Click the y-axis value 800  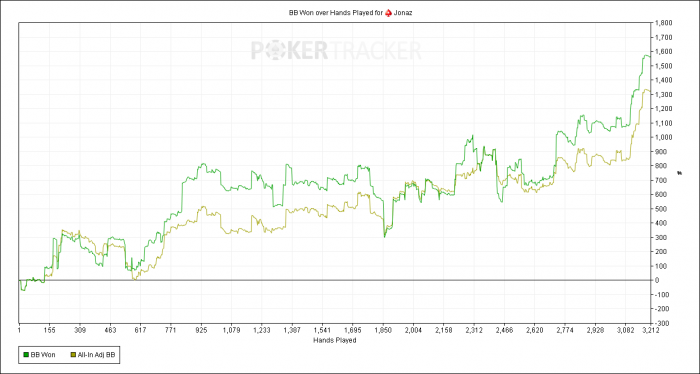(x=660, y=166)
